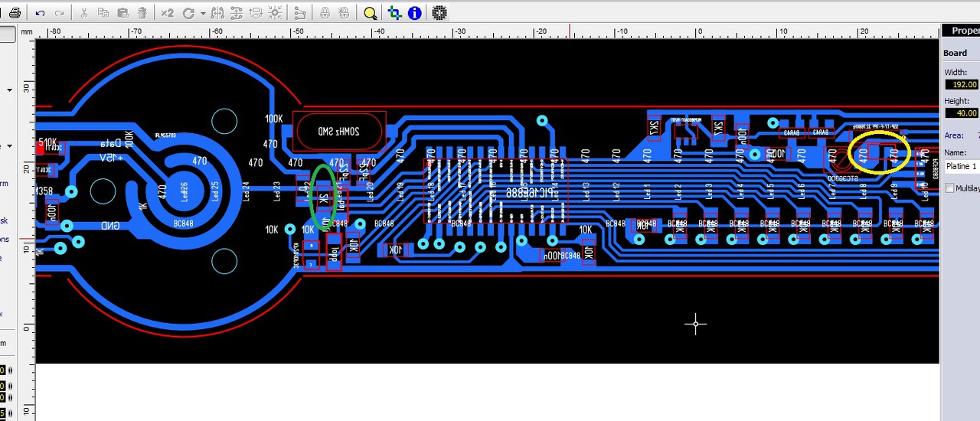Cut the selected elements with the scissors icon
This screenshot has height=421, width=980.
point(84,13)
